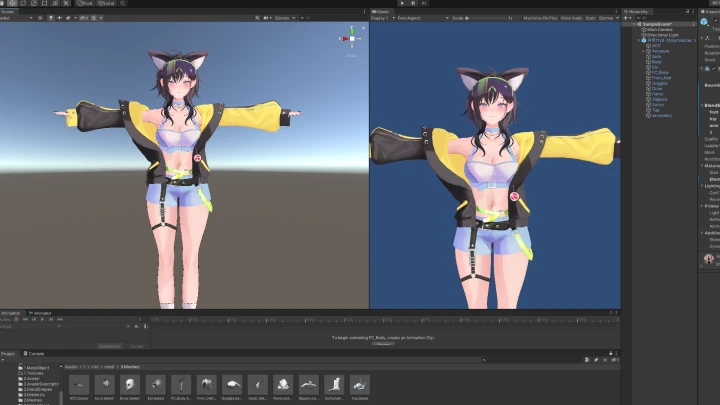The height and width of the screenshot is (405, 720).
Task: Open the Scene view Gizmos dropdown
Action: coord(285,18)
